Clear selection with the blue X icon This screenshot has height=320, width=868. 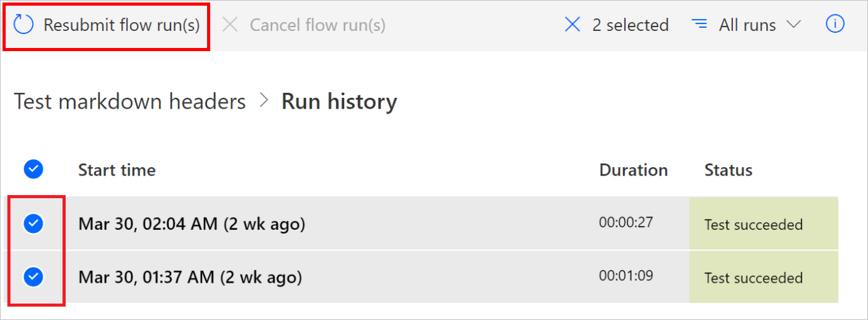573,25
